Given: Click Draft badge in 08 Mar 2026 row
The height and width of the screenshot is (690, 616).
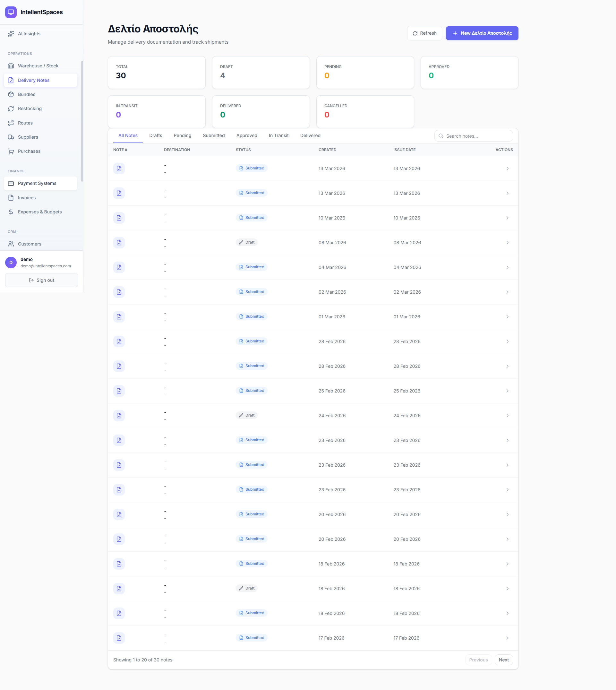Looking at the screenshot, I should 247,242.
